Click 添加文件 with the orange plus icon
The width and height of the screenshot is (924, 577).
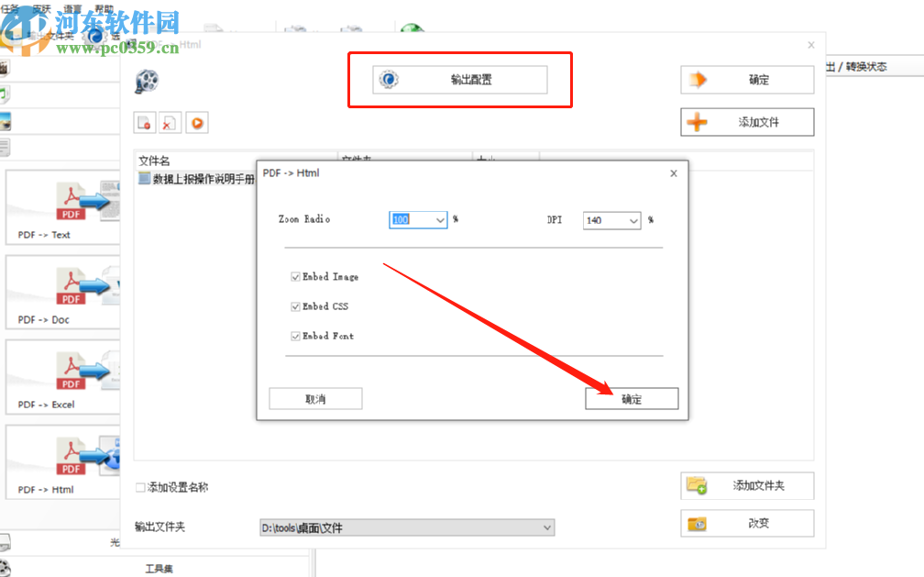click(747, 122)
